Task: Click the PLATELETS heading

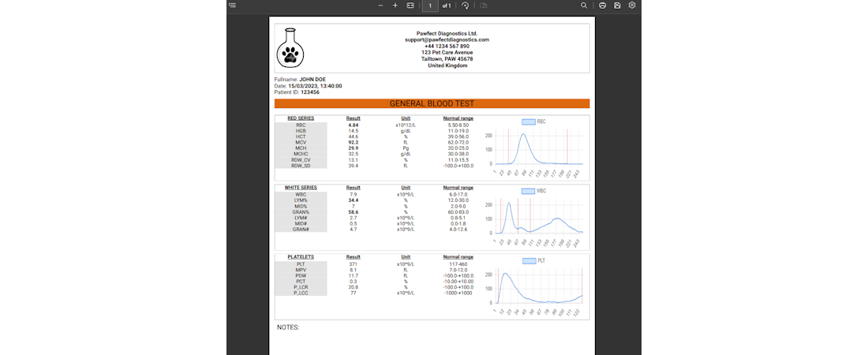Action: pos(301,257)
